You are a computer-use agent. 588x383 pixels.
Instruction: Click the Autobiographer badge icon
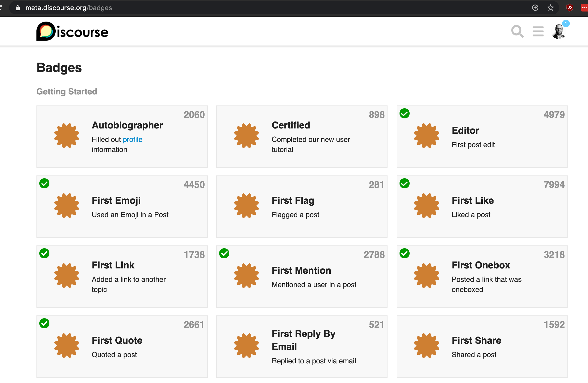tap(67, 136)
